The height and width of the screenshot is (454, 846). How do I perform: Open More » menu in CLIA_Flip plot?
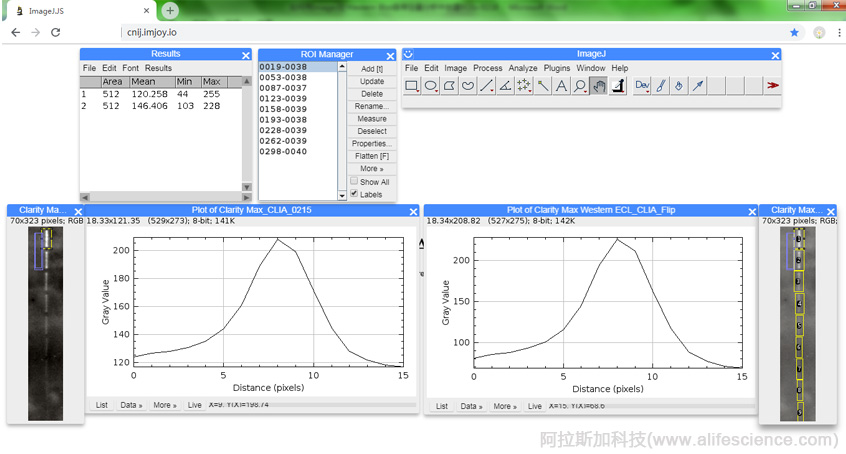click(505, 406)
